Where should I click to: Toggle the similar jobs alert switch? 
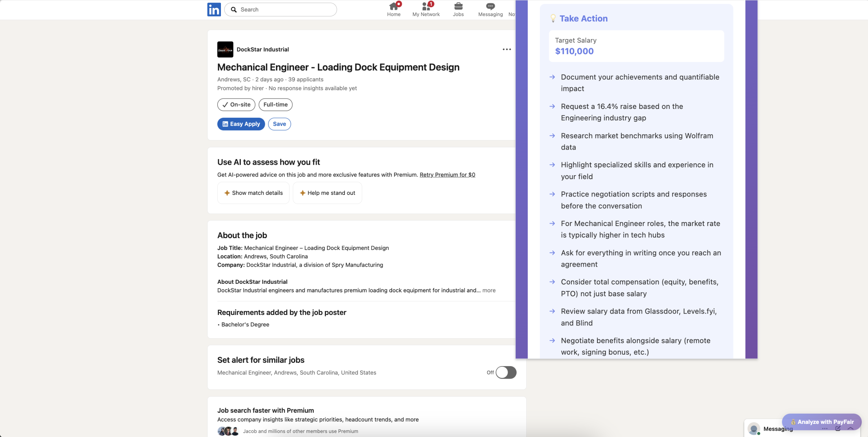[505, 372]
